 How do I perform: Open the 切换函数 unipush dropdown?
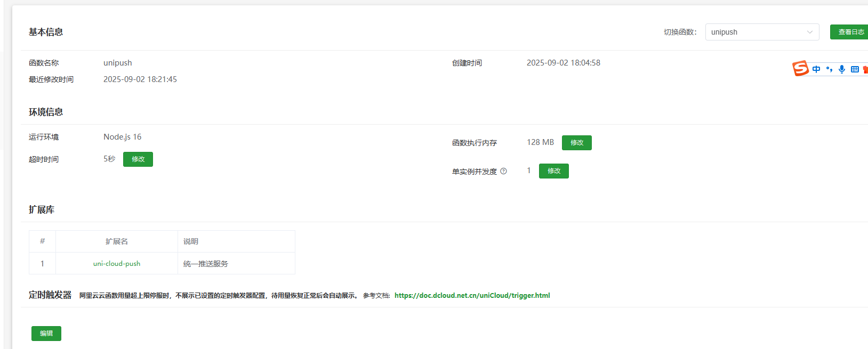pyautogui.click(x=762, y=32)
